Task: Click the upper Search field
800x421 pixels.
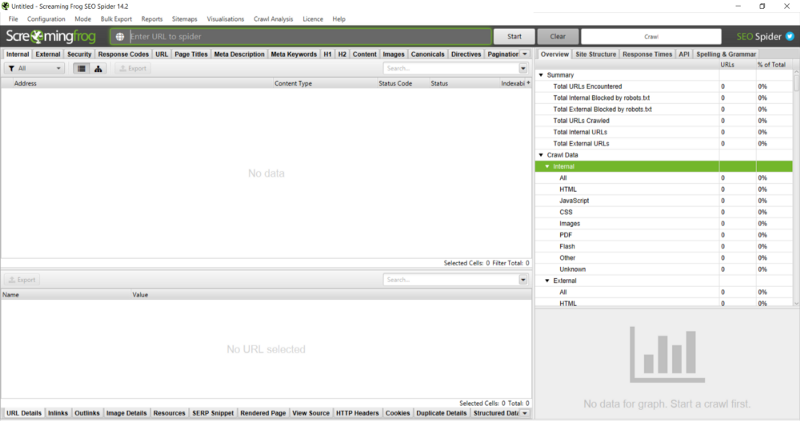Action: point(452,68)
